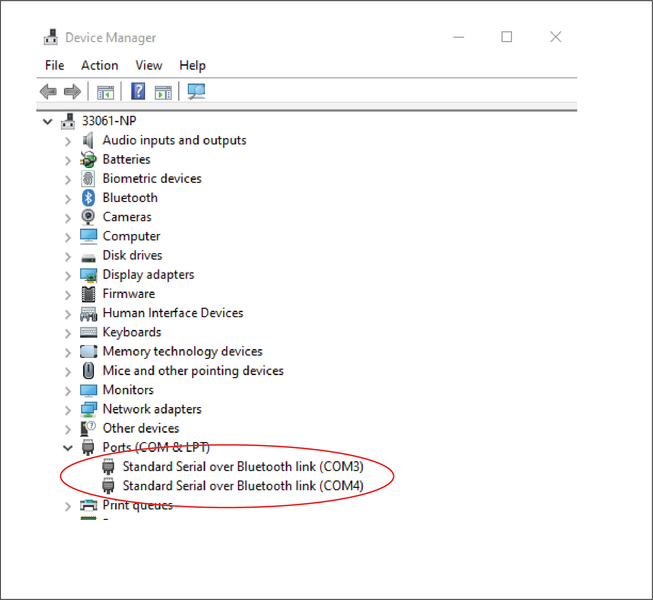Select the Display adapters entry
This screenshot has height=600, width=653.
pyautogui.click(x=148, y=275)
